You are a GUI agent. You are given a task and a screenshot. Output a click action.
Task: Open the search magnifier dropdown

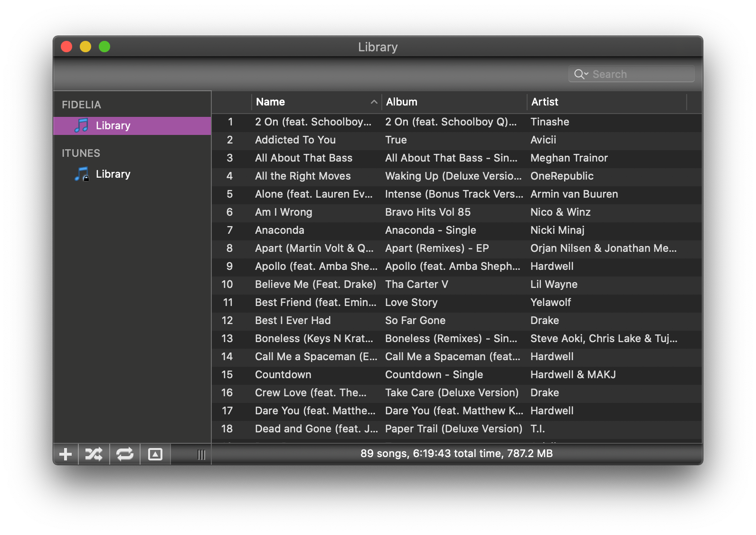(x=581, y=74)
